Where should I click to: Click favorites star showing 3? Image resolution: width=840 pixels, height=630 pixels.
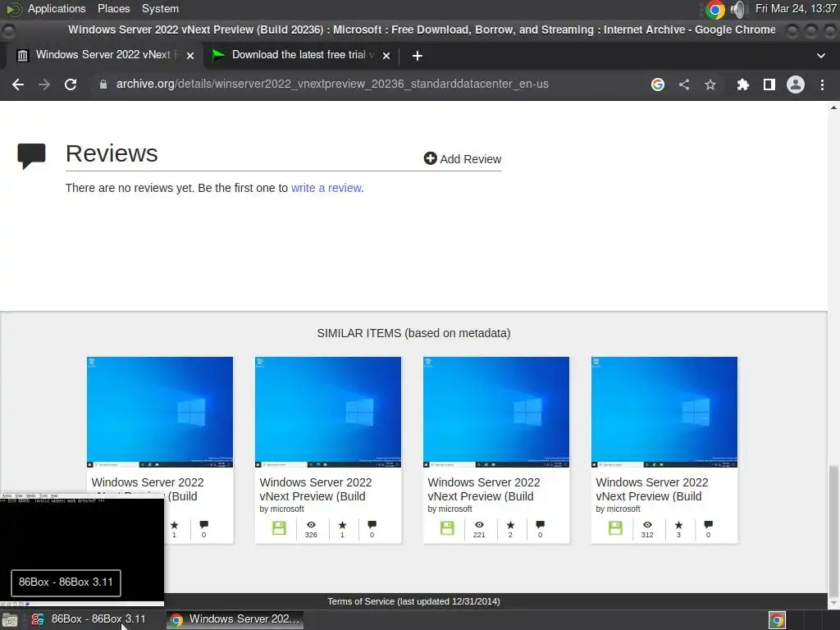(678, 525)
